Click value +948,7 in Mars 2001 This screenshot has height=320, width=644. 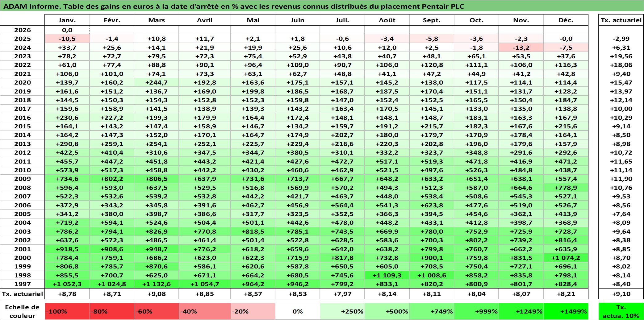click(157, 249)
